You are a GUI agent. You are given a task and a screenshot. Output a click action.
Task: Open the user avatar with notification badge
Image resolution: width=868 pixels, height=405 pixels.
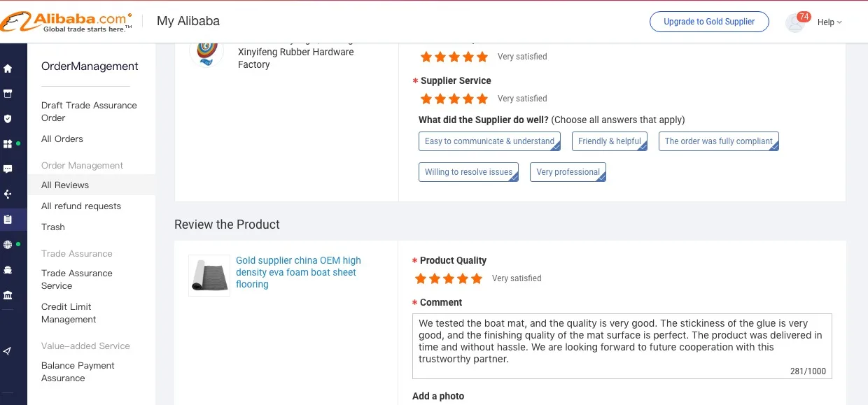[x=795, y=22]
